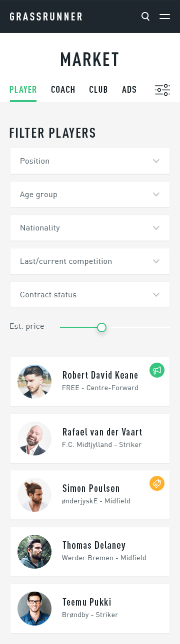This screenshot has width=180, height=644.
Task: Open the hamburger menu icon
Action: coord(164,16)
